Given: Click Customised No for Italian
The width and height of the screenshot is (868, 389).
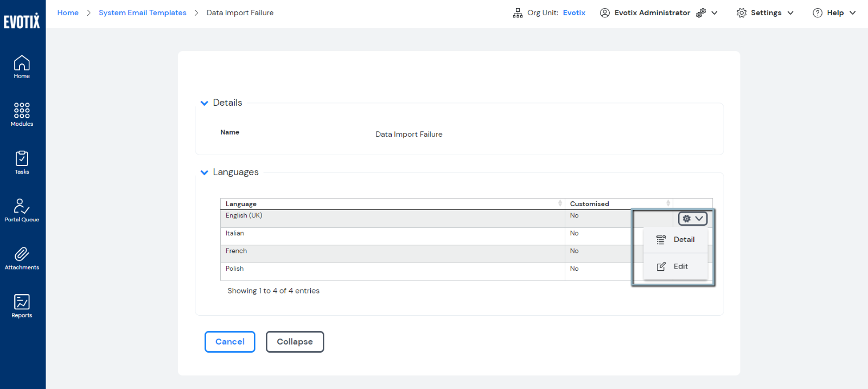Looking at the screenshot, I should click(x=574, y=233).
